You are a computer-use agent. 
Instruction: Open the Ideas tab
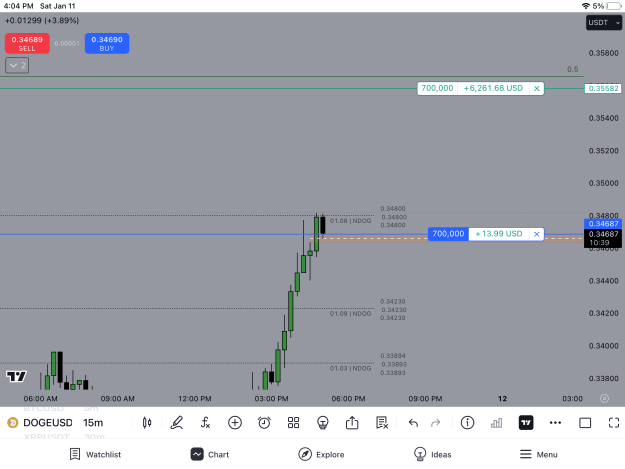432,454
